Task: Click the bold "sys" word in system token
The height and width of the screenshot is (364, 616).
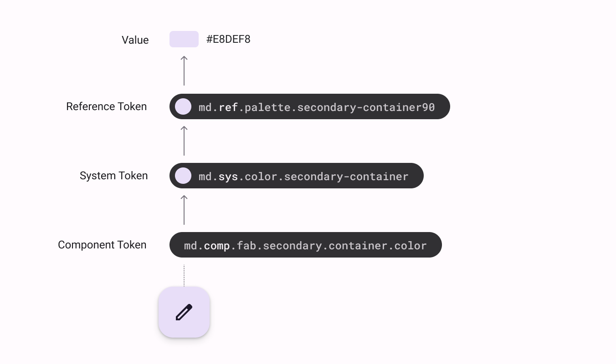Action: pos(228,177)
